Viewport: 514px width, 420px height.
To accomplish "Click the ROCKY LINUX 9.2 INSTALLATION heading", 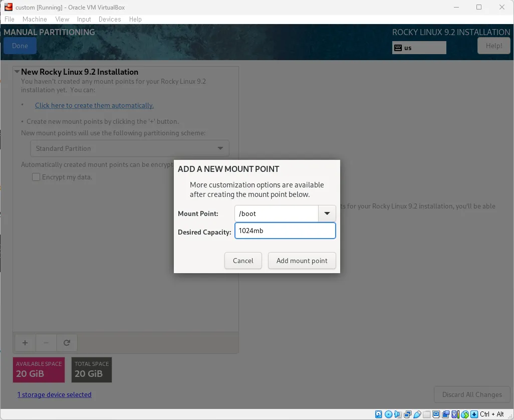I will tap(451, 32).
